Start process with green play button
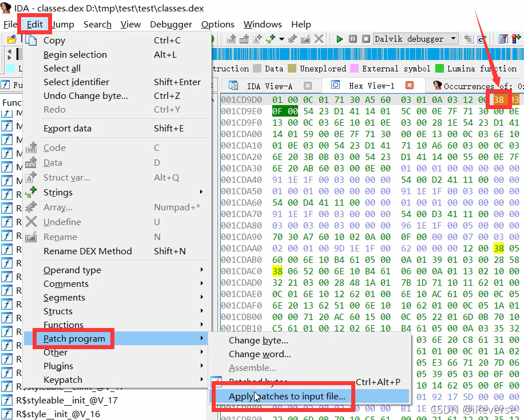The width and height of the screenshot is (524, 420). [x=340, y=39]
